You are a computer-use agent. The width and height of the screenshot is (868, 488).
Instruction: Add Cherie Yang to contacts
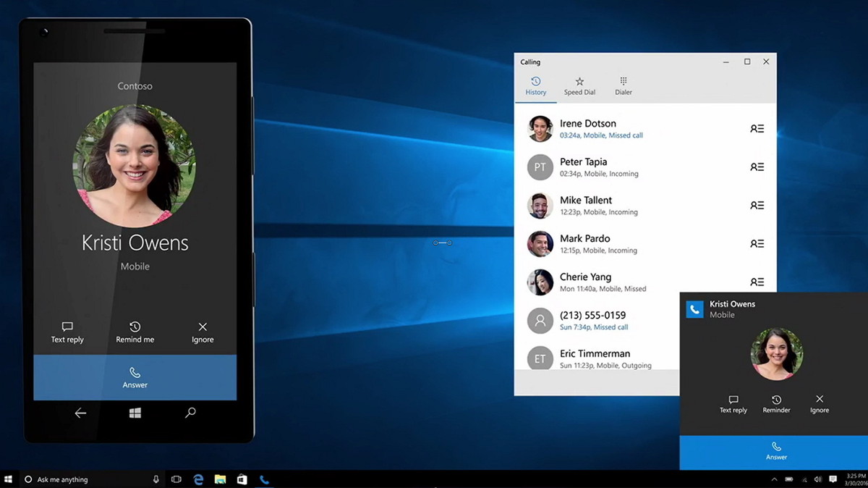coord(757,282)
